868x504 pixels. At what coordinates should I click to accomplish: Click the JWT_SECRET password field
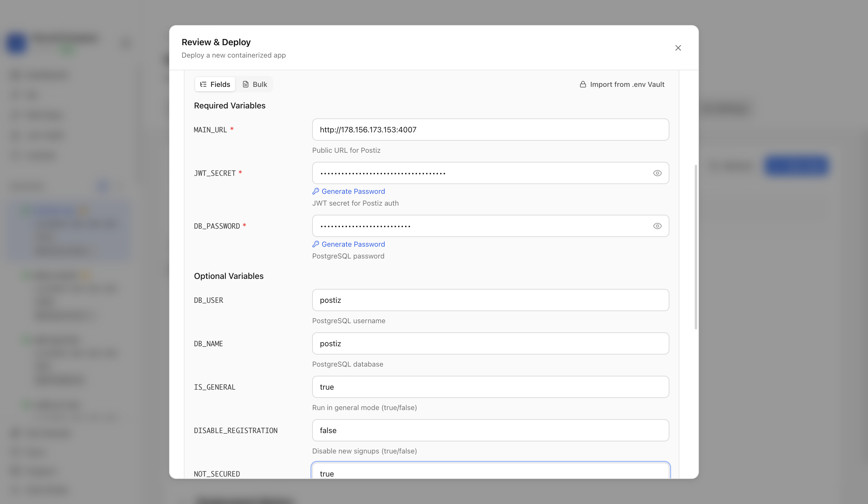[490, 173]
